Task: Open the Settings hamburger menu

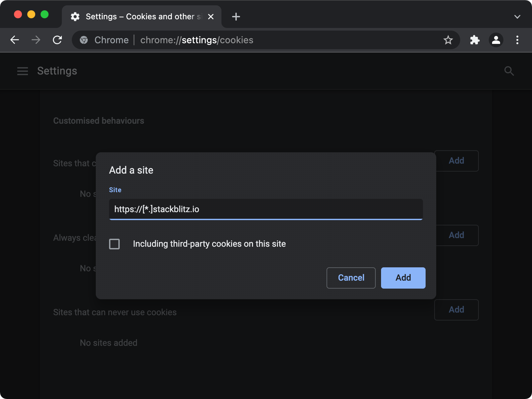Action: [23, 71]
